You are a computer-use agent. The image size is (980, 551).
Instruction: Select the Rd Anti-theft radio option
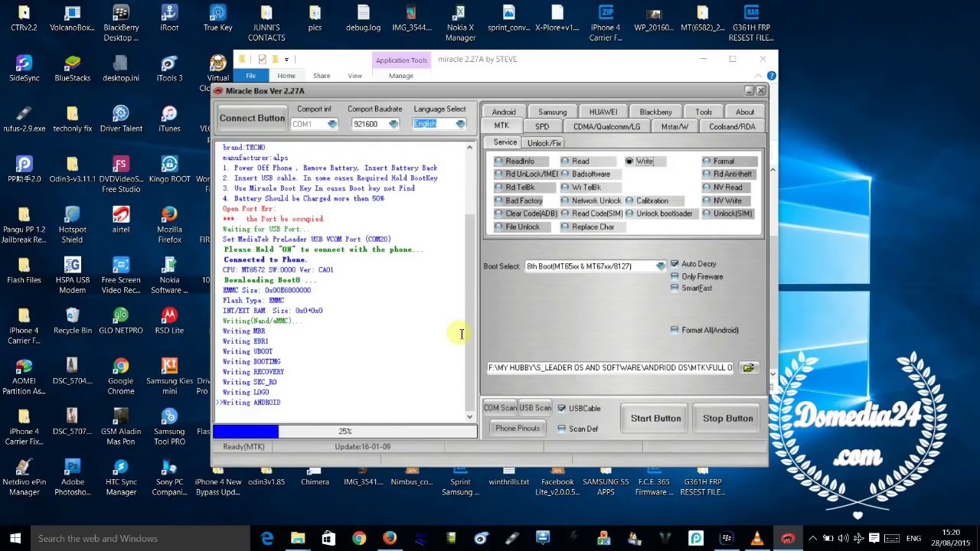click(x=727, y=174)
